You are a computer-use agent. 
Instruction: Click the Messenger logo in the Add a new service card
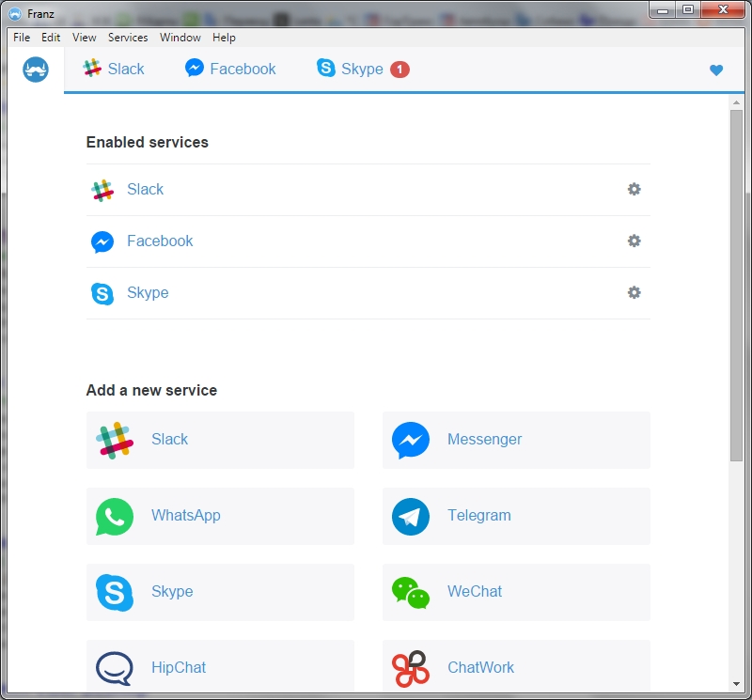tap(411, 440)
